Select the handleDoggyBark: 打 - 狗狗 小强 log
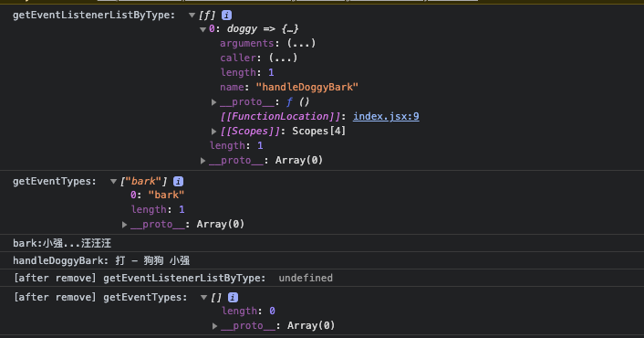This screenshot has height=338, width=644. click(101, 260)
